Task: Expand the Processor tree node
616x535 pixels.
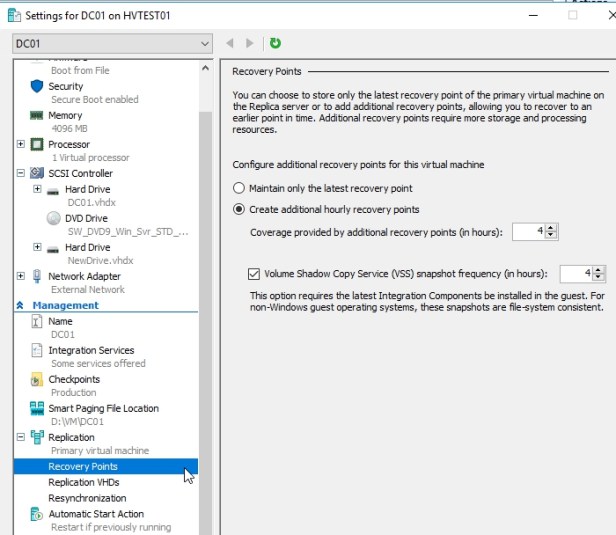Action: (22, 144)
